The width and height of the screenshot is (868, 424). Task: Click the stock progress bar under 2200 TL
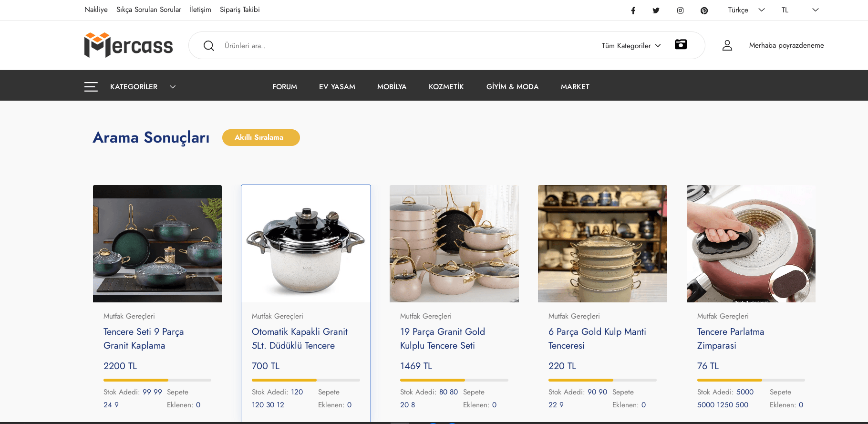coord(157,380)
